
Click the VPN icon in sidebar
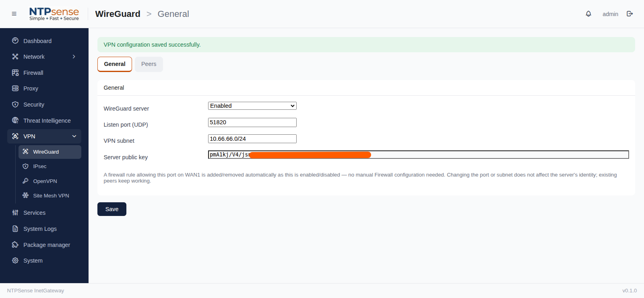tap(15, 136)
